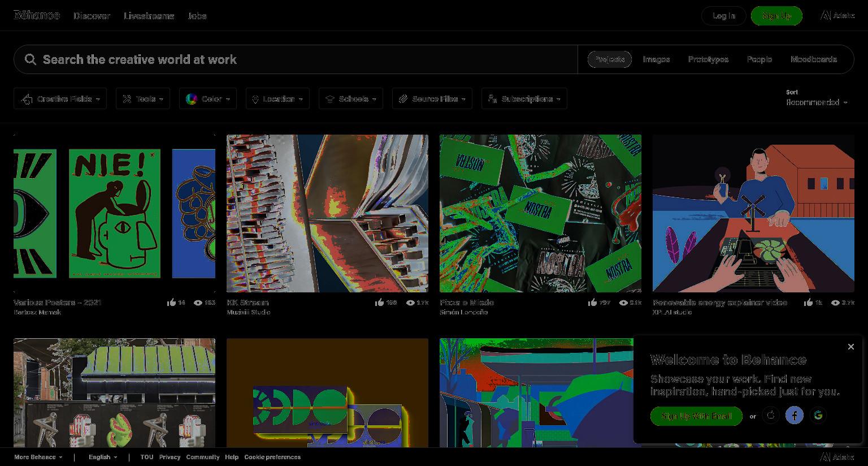
Task: Expand the Source Files filter
Action: pyautogui.click(x=432, y=98)
